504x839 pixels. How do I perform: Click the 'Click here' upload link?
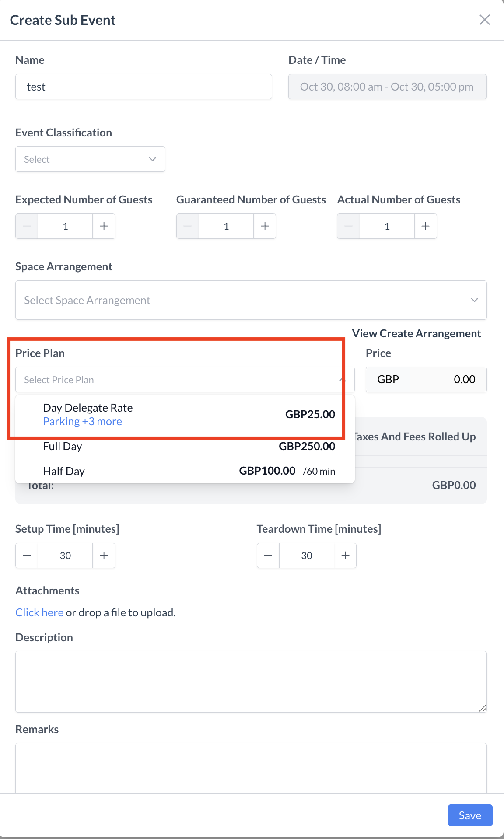[x=39, y=612]
